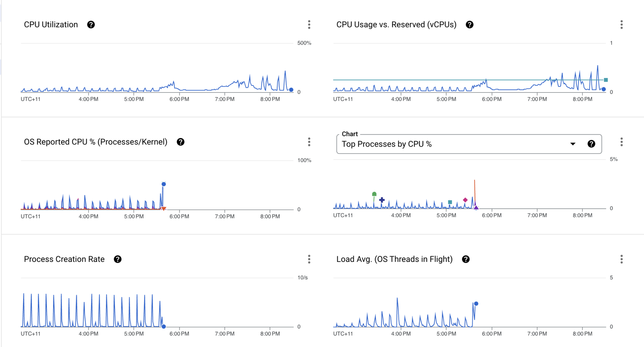Click CPU Usage vs. Reserved (vCPUs) title
644x347 pixels.
(396, 25)
